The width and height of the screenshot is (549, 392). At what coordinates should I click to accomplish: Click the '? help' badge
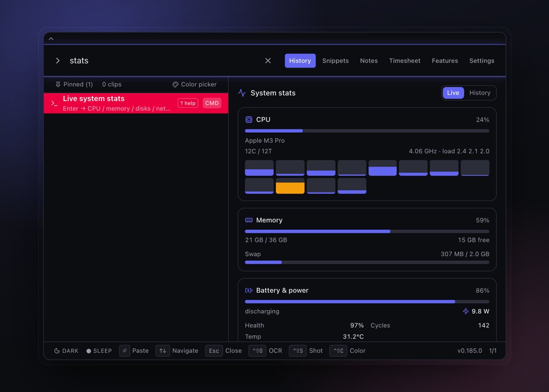(188, 103)
